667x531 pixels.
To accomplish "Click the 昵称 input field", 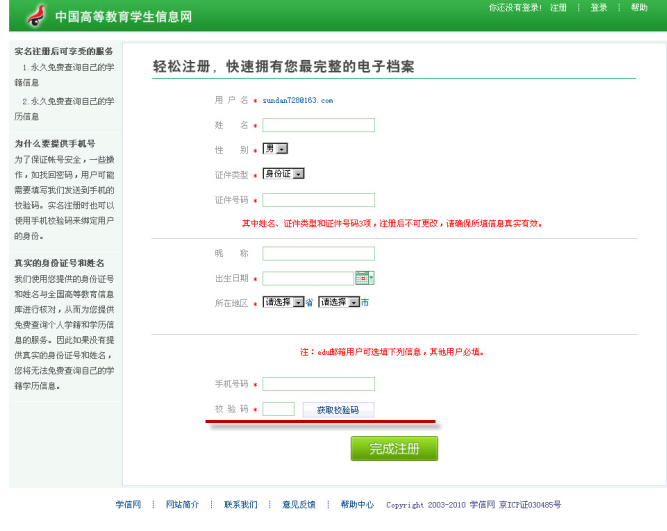I will tap(318, 254).
